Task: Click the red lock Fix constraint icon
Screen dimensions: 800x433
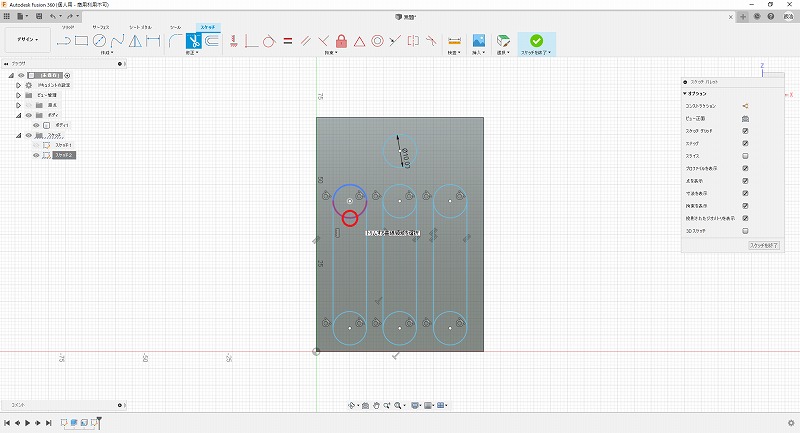Action: coord(342,41)
